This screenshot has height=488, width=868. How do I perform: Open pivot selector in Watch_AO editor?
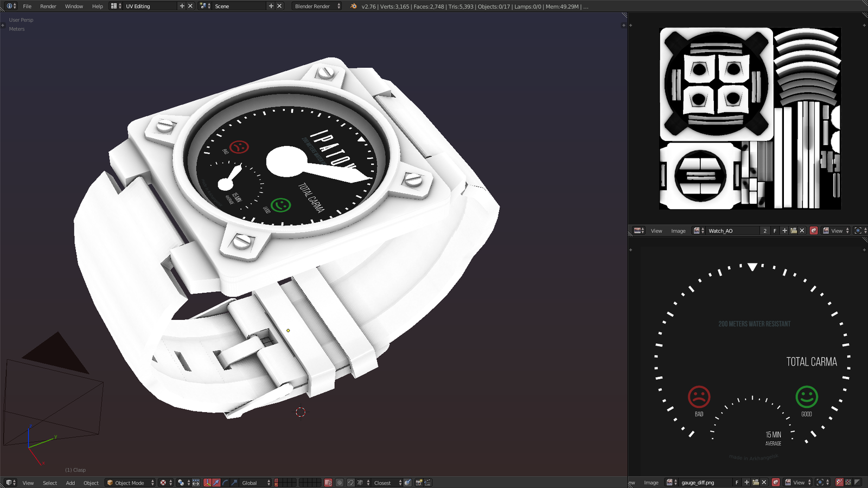(860, 231)
